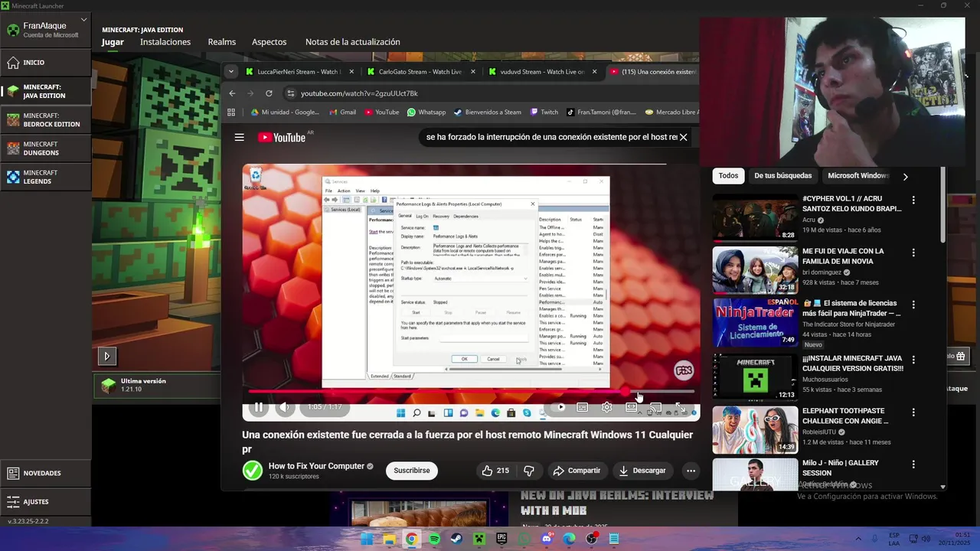Clear the YouTube search box text
This screenshot has width=980, height=551.
[x=684, y=137]
